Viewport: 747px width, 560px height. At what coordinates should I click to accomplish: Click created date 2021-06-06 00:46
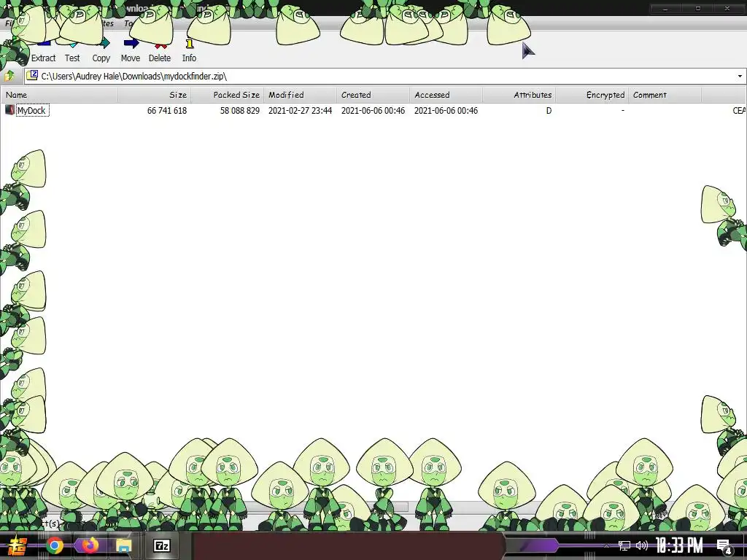(x=373, y=111)
